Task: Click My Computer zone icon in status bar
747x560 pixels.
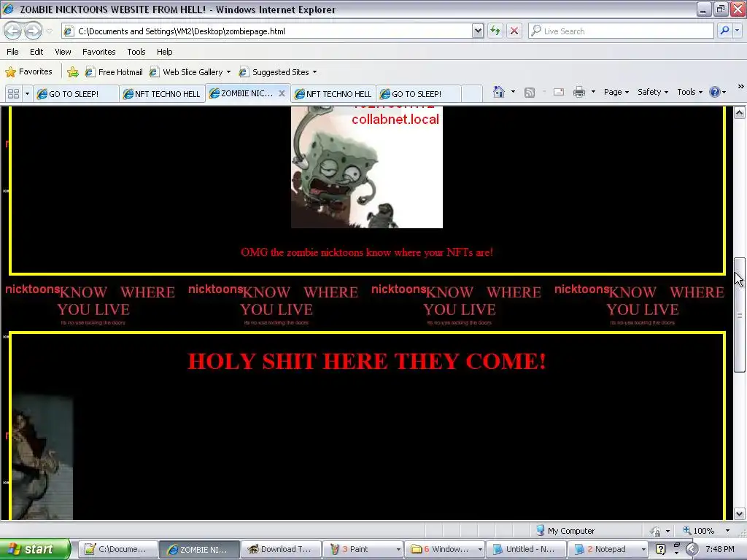Action: [541, 531]
